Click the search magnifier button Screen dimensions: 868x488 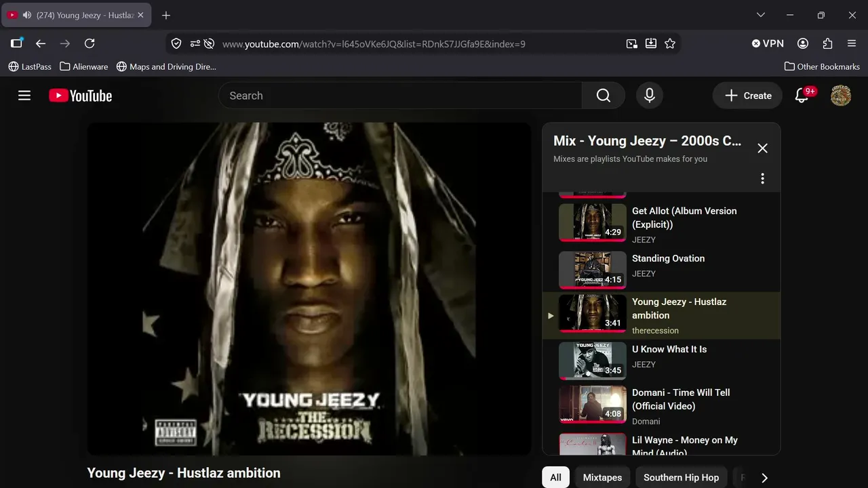point(604,96)
